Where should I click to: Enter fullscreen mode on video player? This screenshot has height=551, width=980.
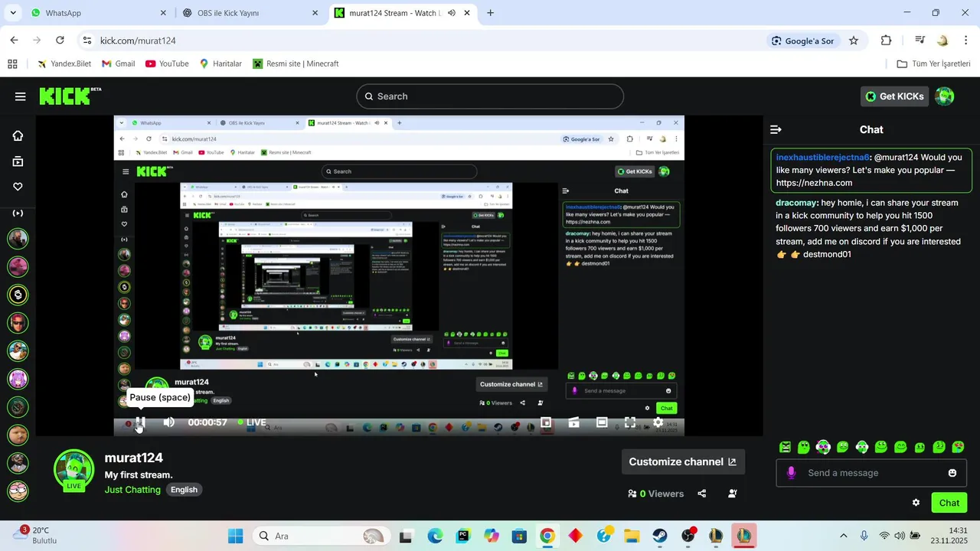(x=629, y=422)
